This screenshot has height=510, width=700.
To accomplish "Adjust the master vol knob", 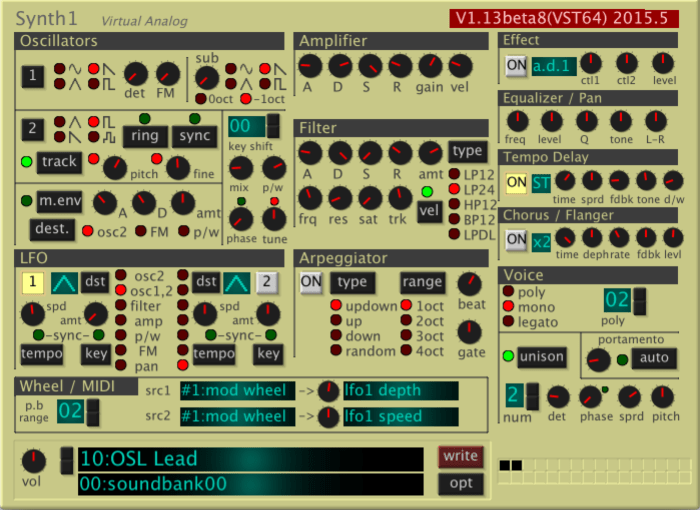I will 33,461.
